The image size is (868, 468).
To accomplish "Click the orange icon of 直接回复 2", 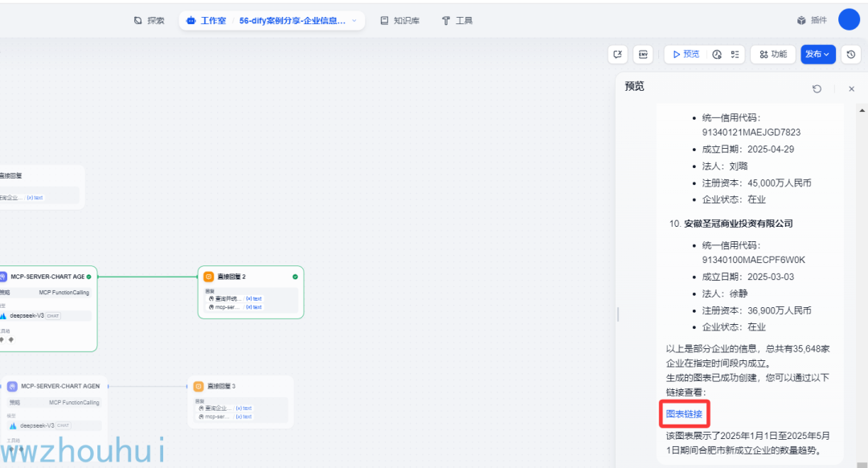I will pyautogui.click(x=209, y=277).
